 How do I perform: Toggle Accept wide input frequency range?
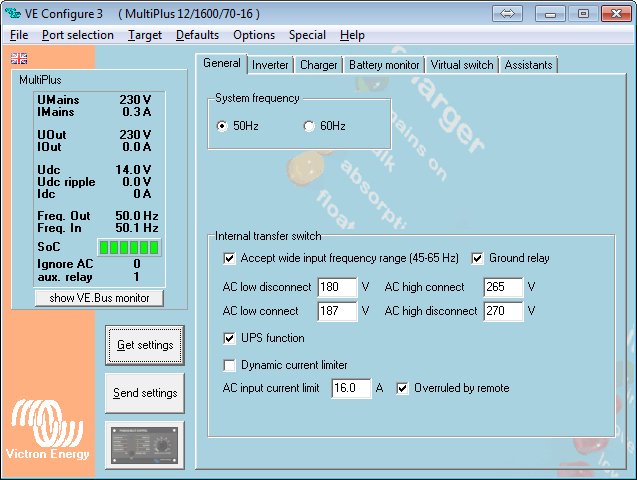coord(231,258)
